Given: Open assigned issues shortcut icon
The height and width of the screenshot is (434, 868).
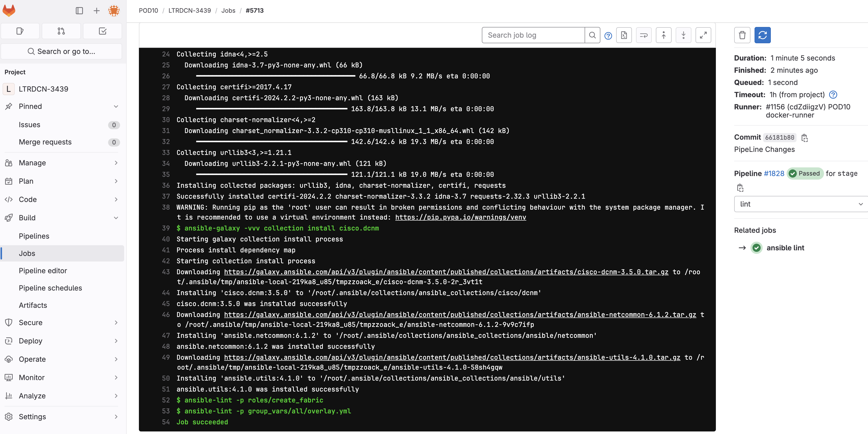Looking at the screenshot, I should coord(20,31).
